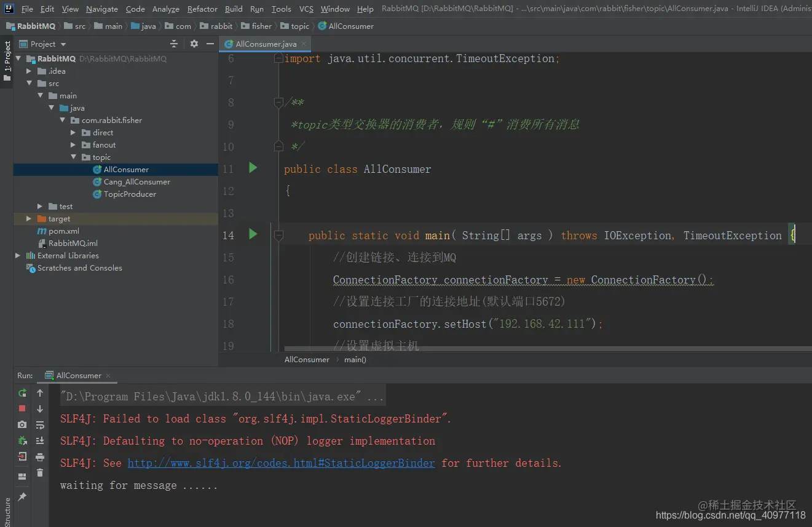
Task: Expand the target folder
Action: point(29,218)
